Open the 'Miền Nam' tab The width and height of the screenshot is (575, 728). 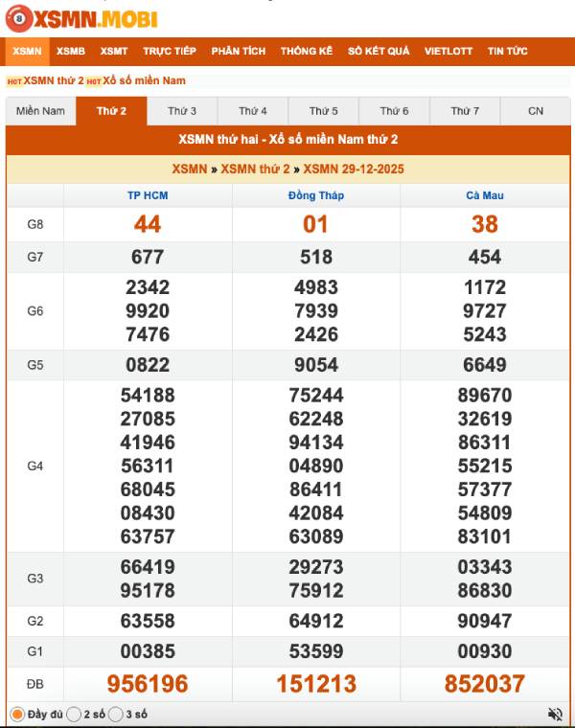coord(40,111)
